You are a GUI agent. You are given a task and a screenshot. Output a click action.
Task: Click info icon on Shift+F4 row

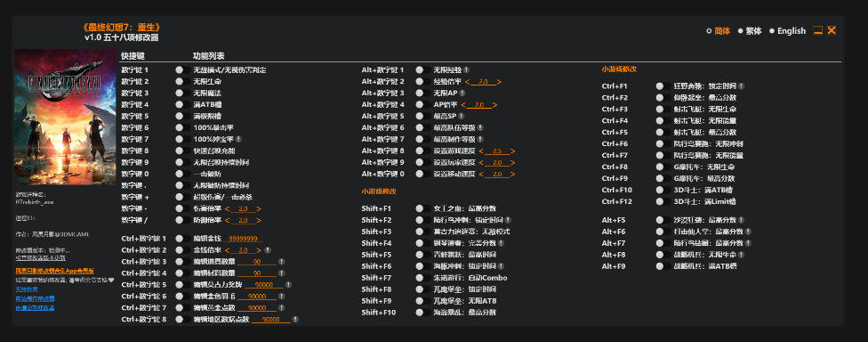tap(502, 243)
